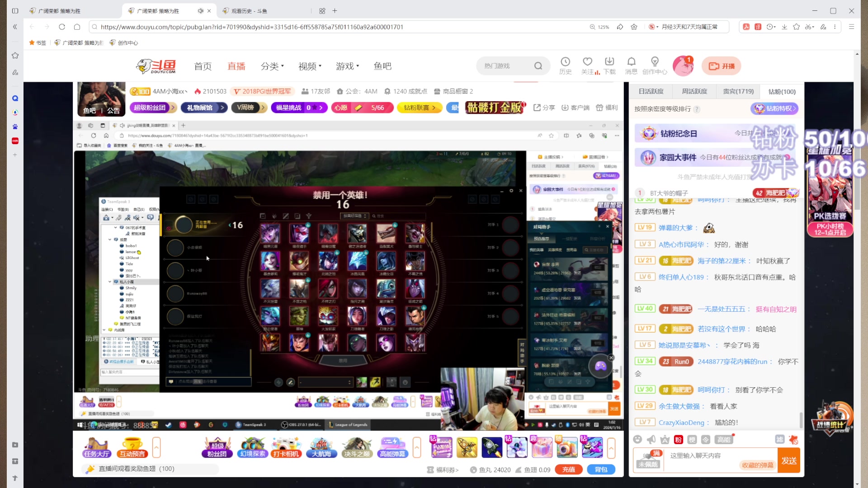
Task: Open the browser downloads arrow icon
Action: (784, 27)
